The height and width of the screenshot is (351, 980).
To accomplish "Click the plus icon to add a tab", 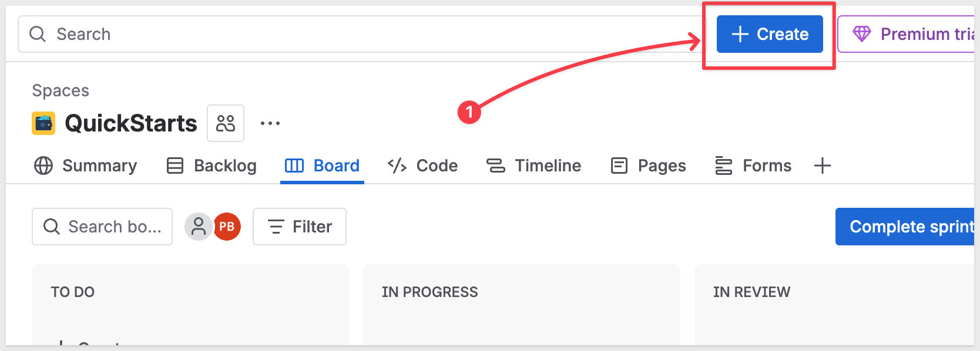I will pyautogui.click(x=823, y=166).
